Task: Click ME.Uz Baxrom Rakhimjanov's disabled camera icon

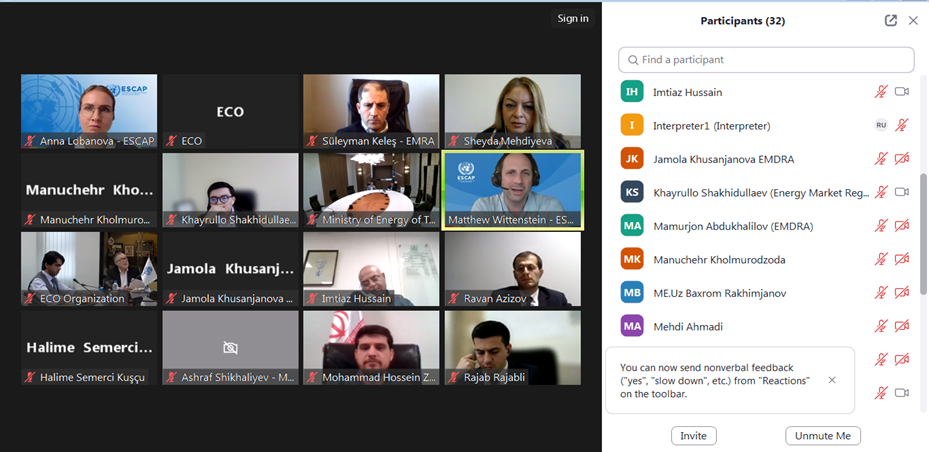Action: click(902, 293)
